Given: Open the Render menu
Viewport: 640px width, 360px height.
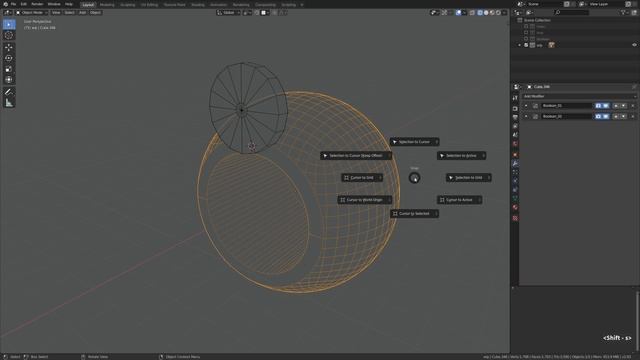Looking at the screenshot, I should [x=37, y=4].
